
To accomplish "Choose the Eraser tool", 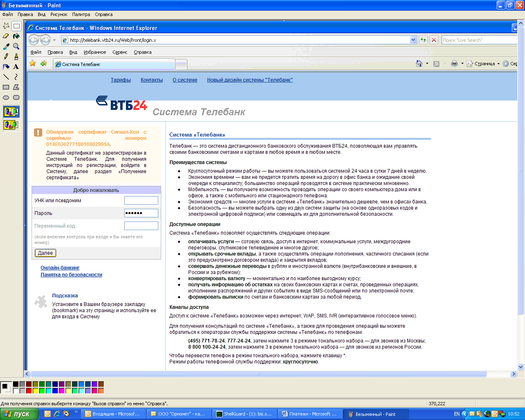I will [6, 36].
